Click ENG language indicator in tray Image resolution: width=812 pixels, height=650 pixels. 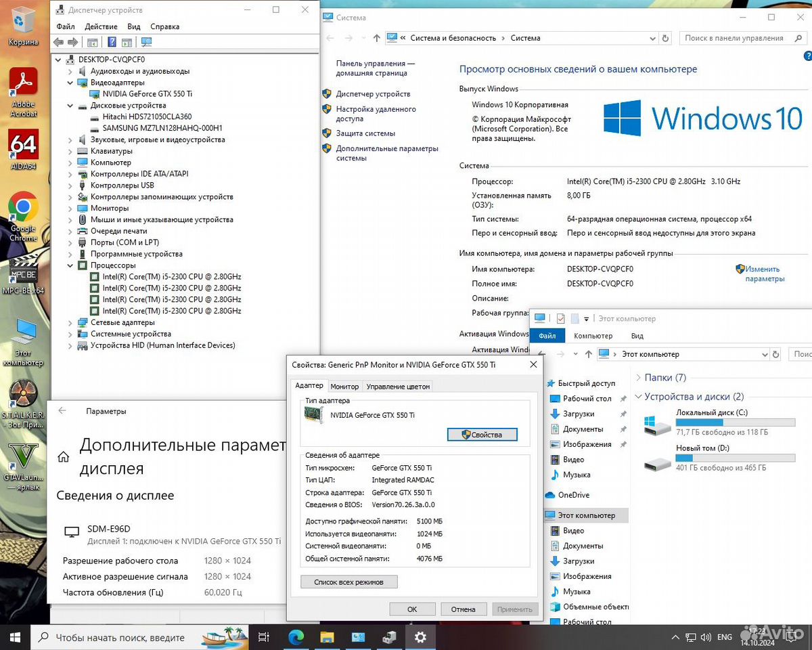click(725, 637)
